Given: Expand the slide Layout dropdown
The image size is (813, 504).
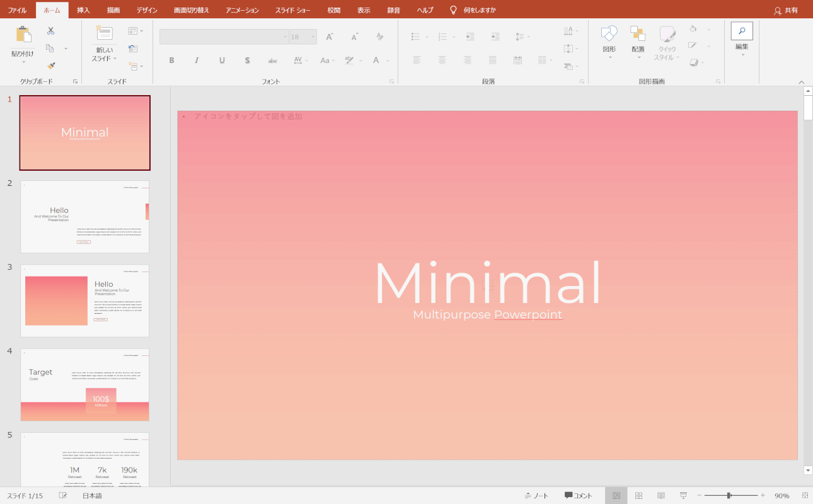Looking at the screenshot, I should 135,31.
